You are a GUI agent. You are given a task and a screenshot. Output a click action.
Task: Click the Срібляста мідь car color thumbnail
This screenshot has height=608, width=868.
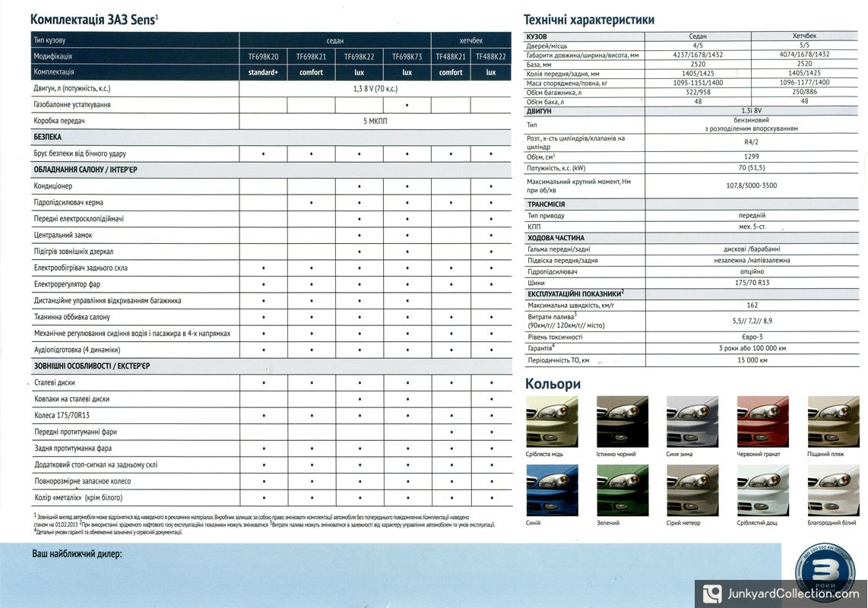click(551, 423)
